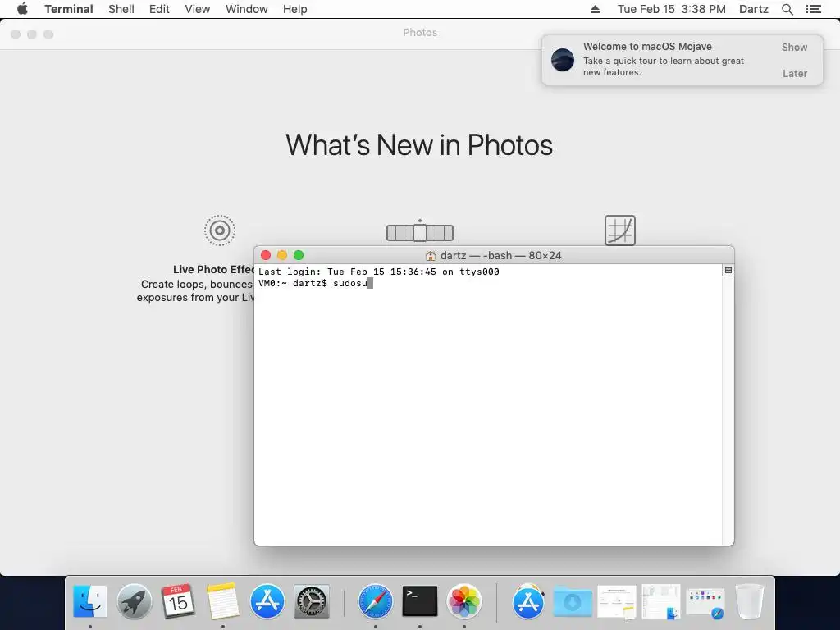840x630 pixels.
Task: Launch Launchpad rocket icon in Dock
Action: (x=134, y=601)
